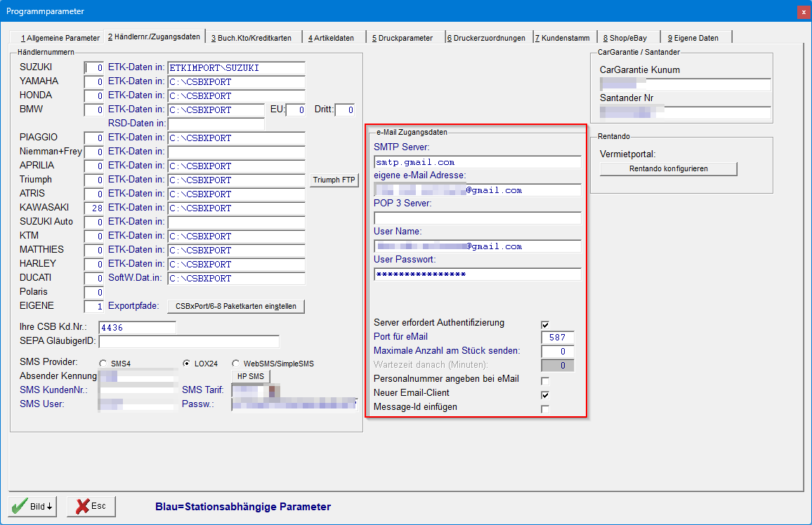This screenshot has width=812, height=525.
Task: Click the green checkmark on Bild button
Action: click(20, 506)
